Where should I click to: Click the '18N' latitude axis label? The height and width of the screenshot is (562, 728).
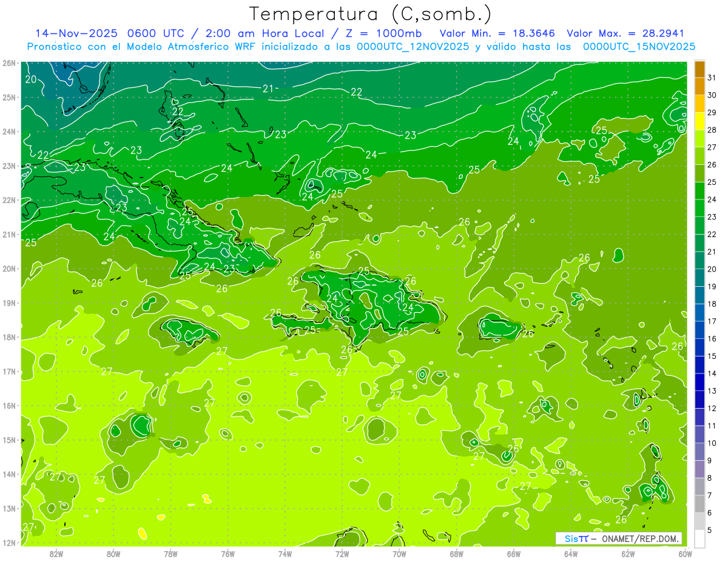point(9,337)
